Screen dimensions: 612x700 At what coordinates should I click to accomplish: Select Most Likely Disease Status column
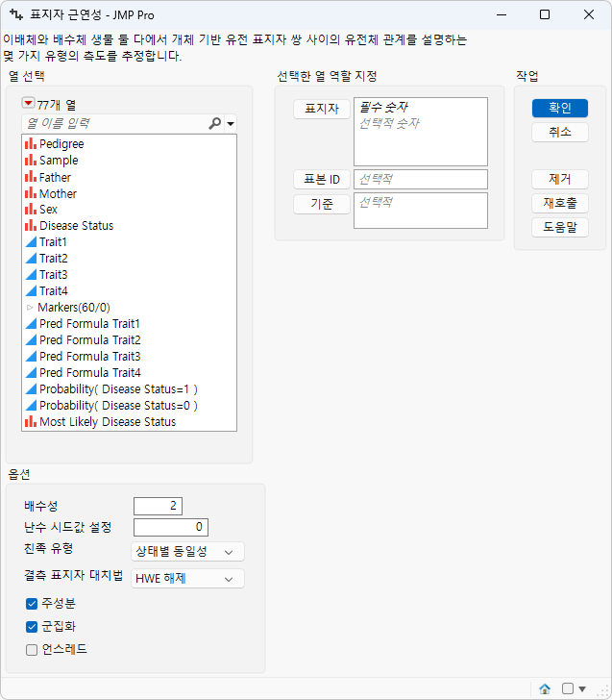coord(108,421)
